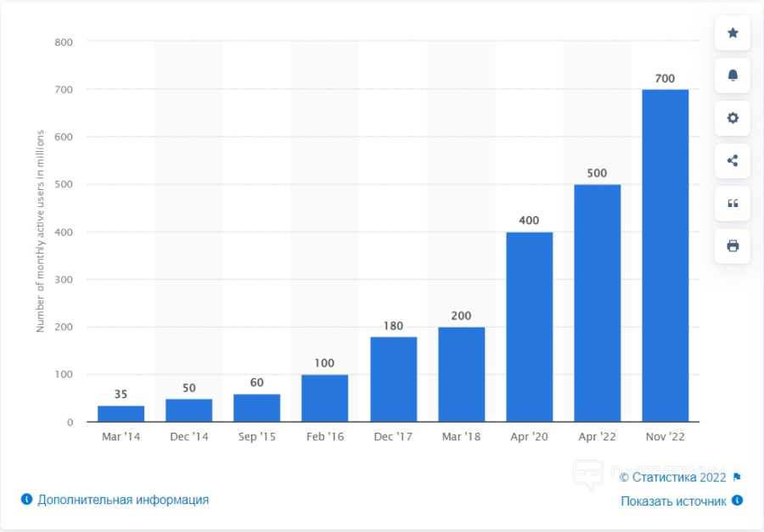Open the Дополнительная информация link

(123, 500)
